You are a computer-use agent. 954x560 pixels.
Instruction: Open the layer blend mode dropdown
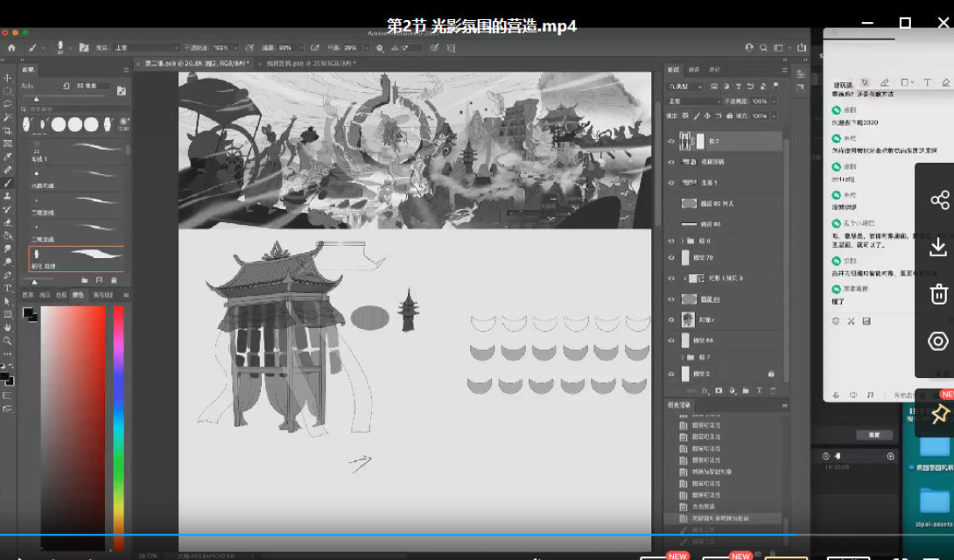coord(694,101)
